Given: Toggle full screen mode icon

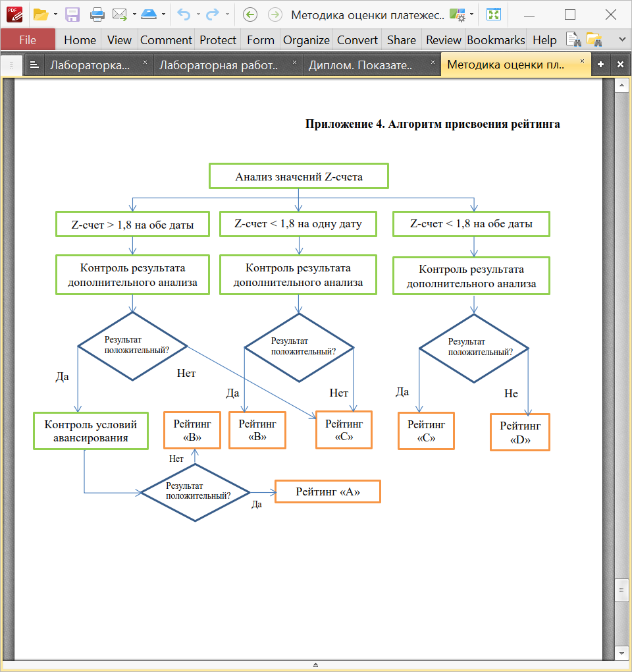Looking at the screenshot, I should coord(494,15).
